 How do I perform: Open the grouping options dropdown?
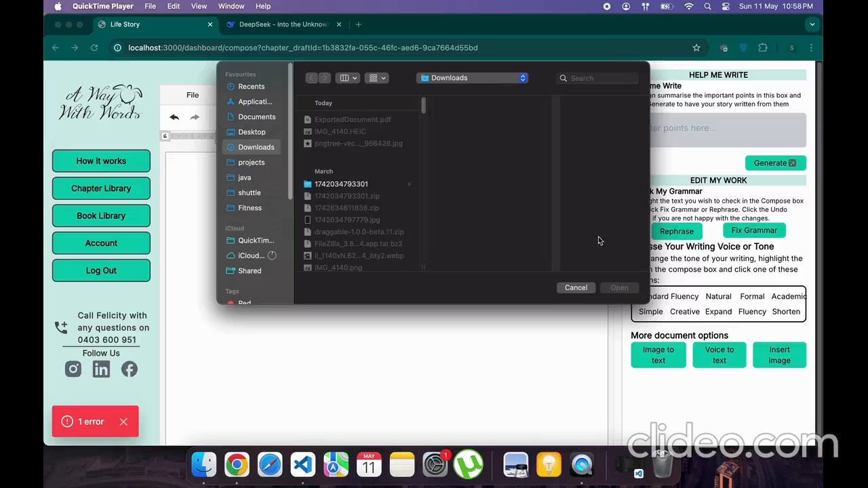tap(376, 78)
